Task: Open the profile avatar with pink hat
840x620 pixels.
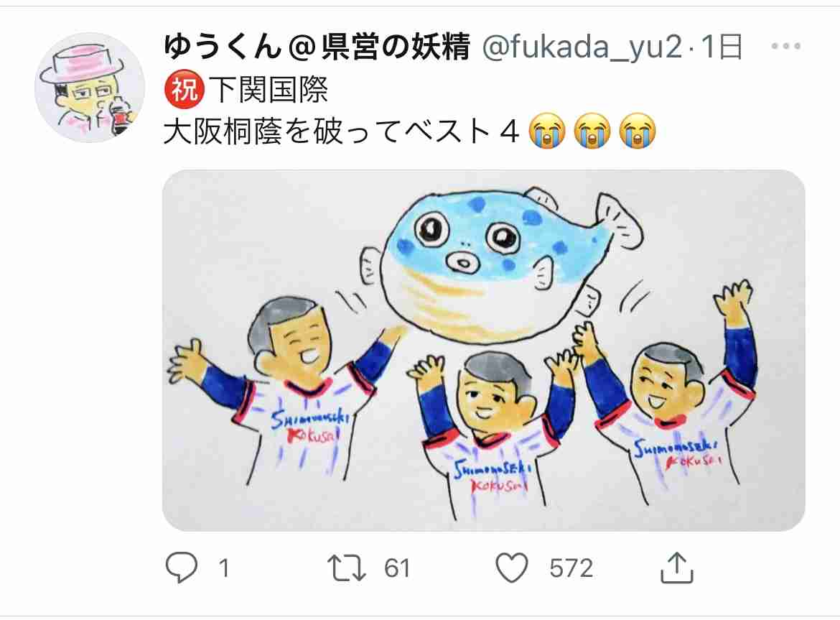Action: tap(90, 88)
